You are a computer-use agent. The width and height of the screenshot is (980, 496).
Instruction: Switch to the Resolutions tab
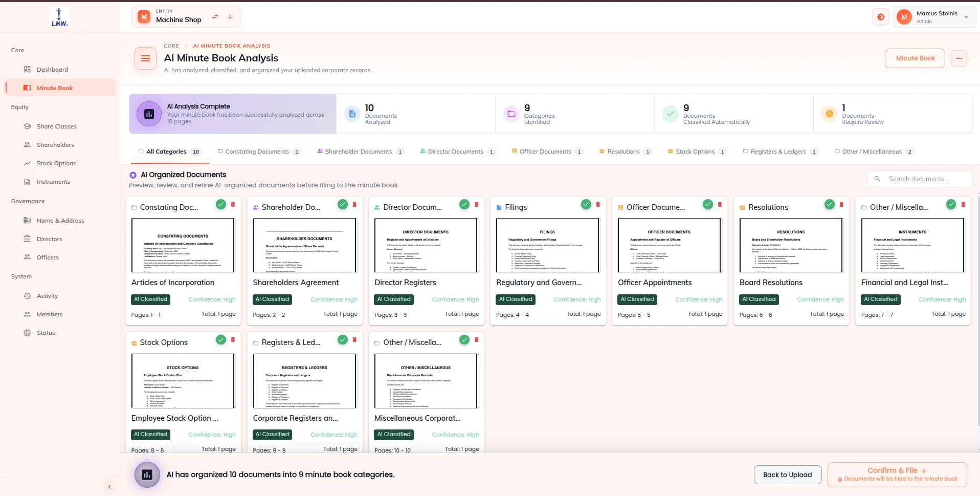[x=626, y=152]
